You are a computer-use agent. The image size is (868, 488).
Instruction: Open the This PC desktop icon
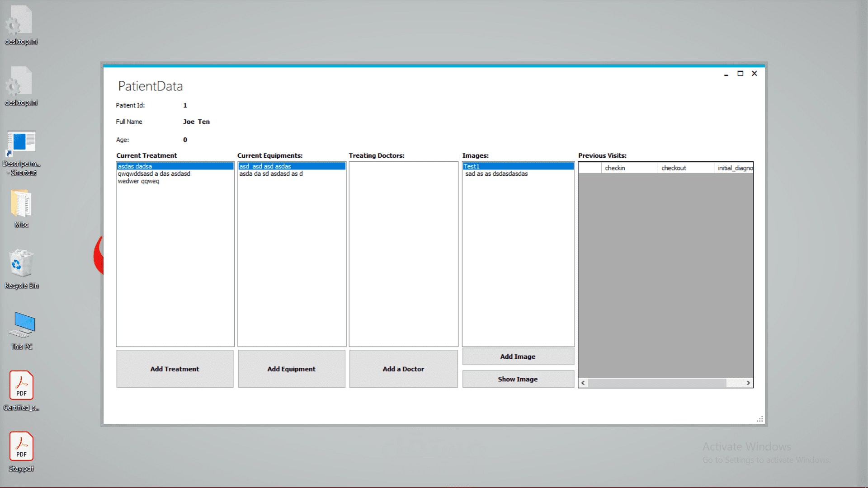point(22,325)
